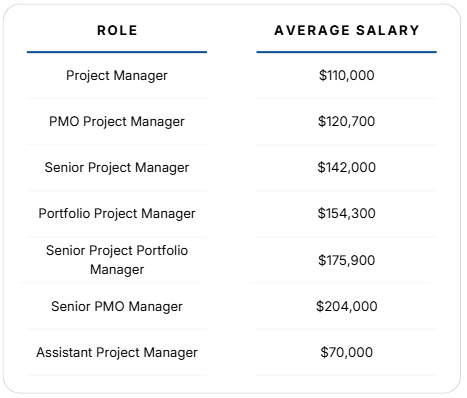
Task: Click the blue underline below ROLE header
Action: (x=117, y=52)
